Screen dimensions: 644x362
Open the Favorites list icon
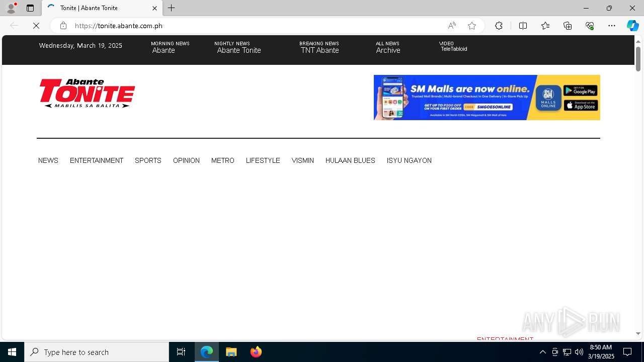click(545, 26)
